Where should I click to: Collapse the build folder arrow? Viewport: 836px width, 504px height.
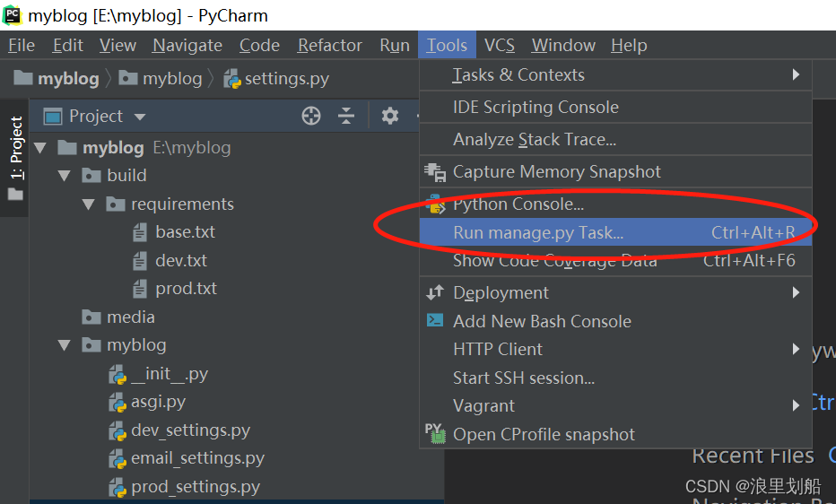pos(65,176)
